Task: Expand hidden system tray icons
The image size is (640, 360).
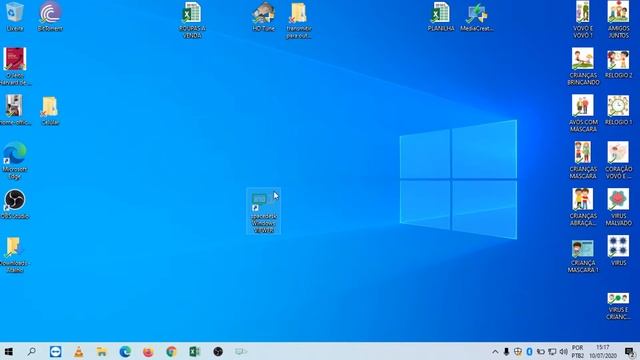Action: [495, 351]
